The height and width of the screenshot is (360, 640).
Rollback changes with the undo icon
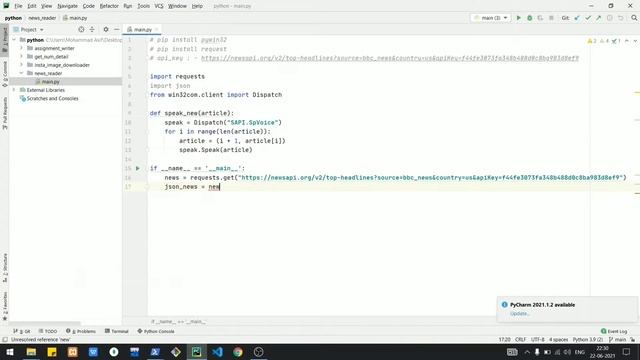tap(620, 18)
